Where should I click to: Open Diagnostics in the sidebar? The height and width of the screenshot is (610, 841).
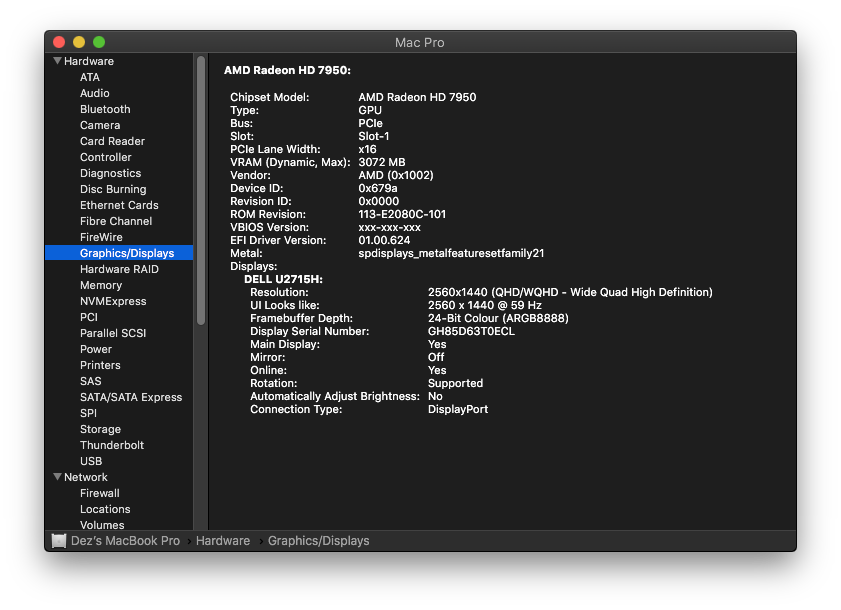pos(110,173)
